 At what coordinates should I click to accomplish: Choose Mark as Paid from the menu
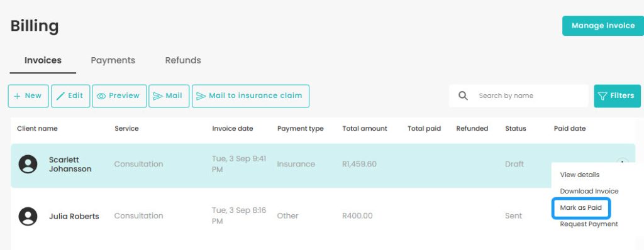(580, 208)
